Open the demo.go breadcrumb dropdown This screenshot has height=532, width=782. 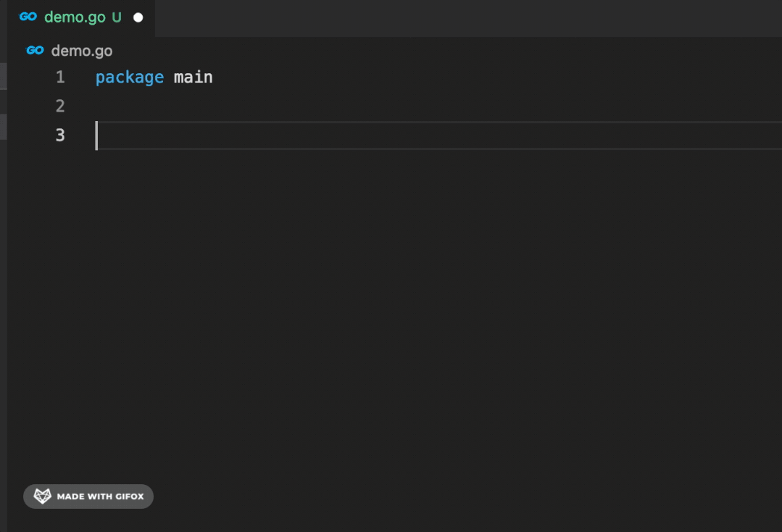(x=82, y=51)
